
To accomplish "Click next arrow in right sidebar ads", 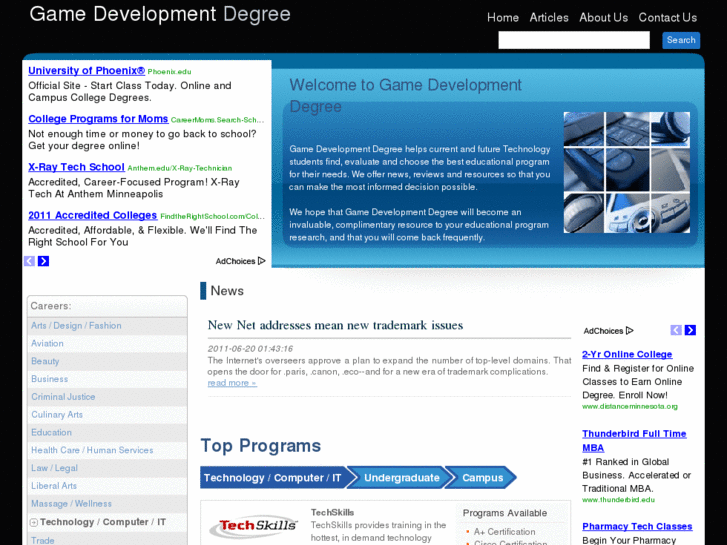I will (690, 330).
